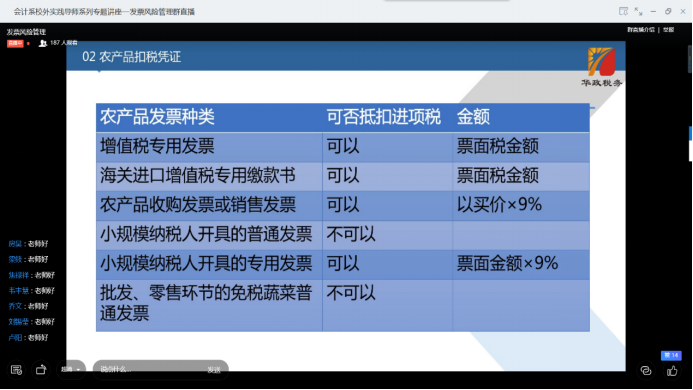Click the linked-rings icon beside like

(646, 371)
